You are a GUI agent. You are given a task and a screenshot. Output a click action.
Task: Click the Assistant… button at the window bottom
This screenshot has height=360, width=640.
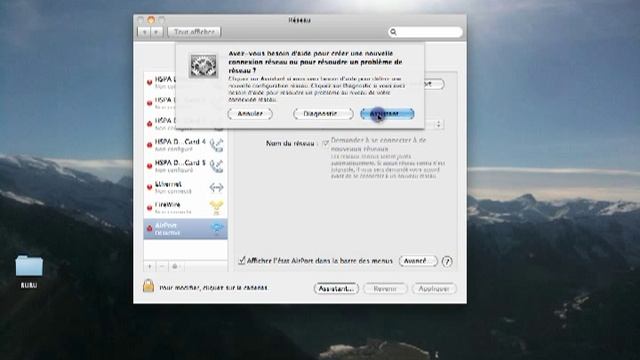click(x=336, y=289)
